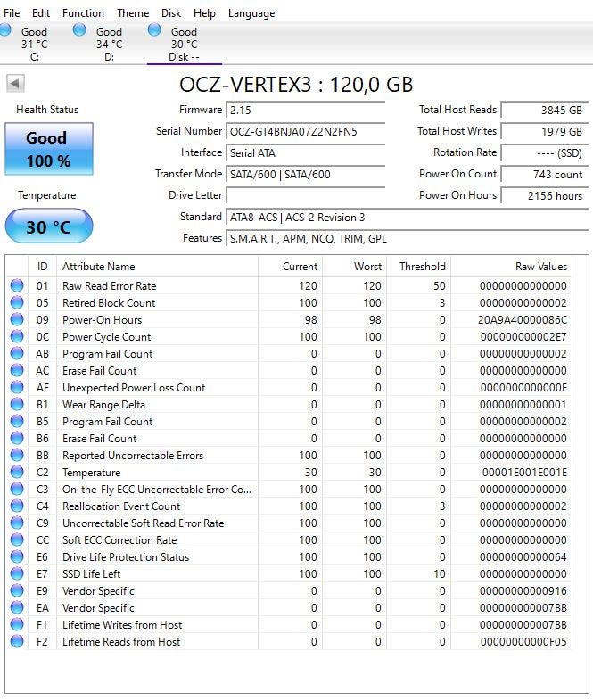The image size is (593, 700).
Task: Open the Edit menu
Action: click(x=41, y=13)
